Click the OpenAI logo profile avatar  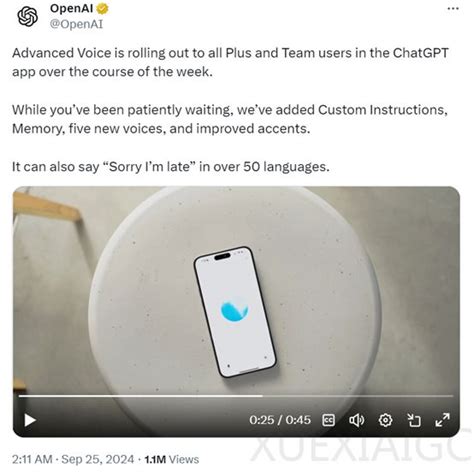point(27,16)
